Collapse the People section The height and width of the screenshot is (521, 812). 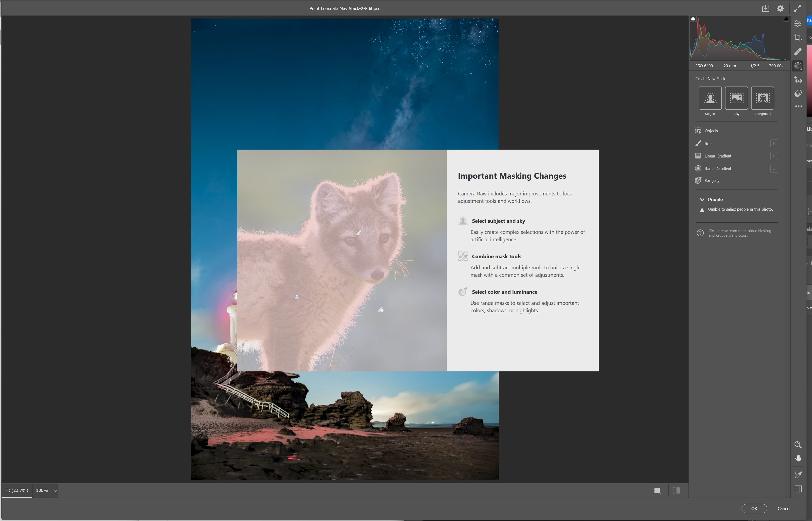tap(702, 200)
